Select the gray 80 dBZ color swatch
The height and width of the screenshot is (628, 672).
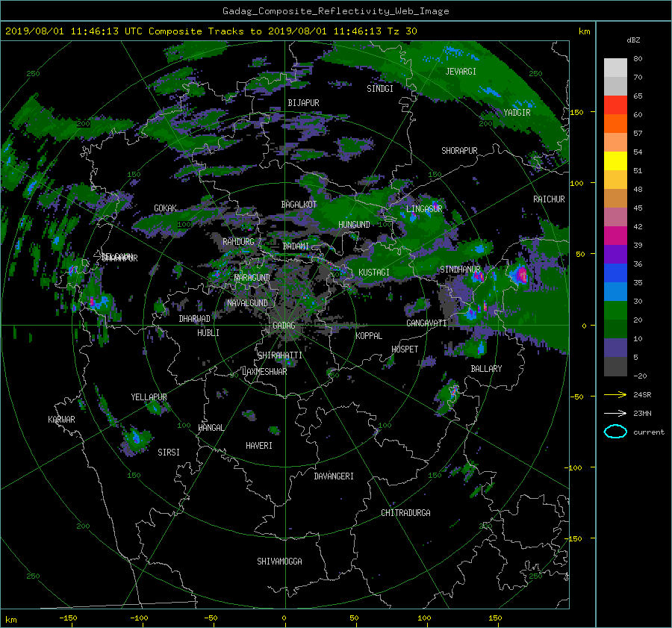[x=615, y=68]
